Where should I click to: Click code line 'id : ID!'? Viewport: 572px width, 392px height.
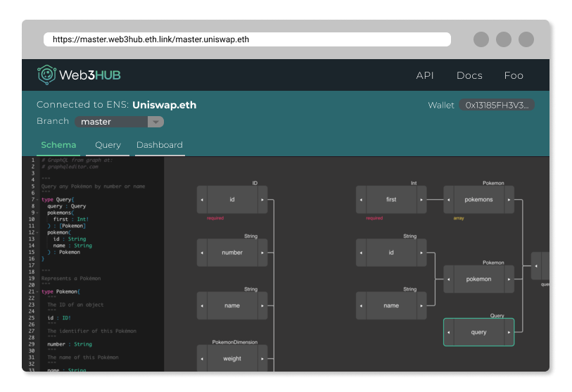coord(58,318)
